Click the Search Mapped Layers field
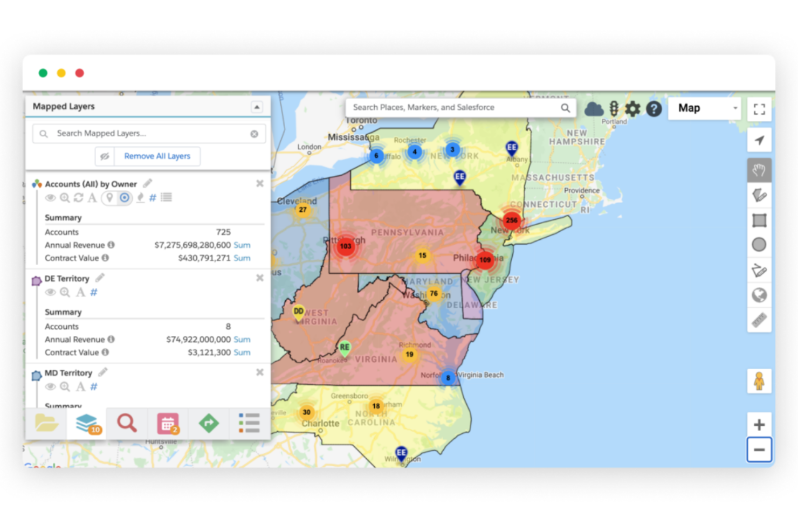Screen dimensions: 798x532 pos(149,134)
